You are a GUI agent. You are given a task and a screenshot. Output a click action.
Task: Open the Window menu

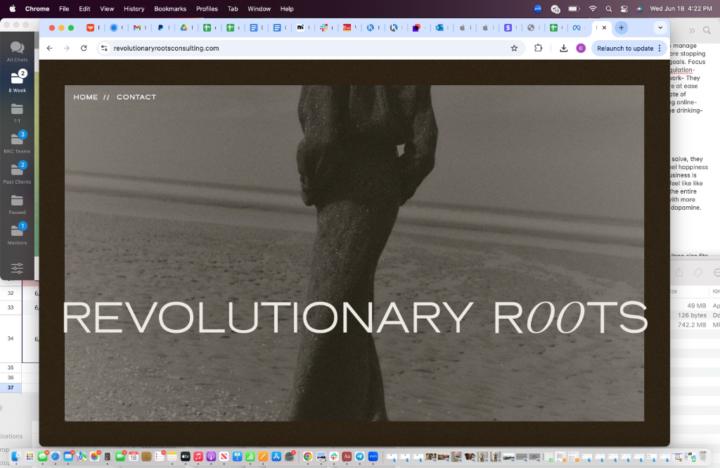click(259, 9)
